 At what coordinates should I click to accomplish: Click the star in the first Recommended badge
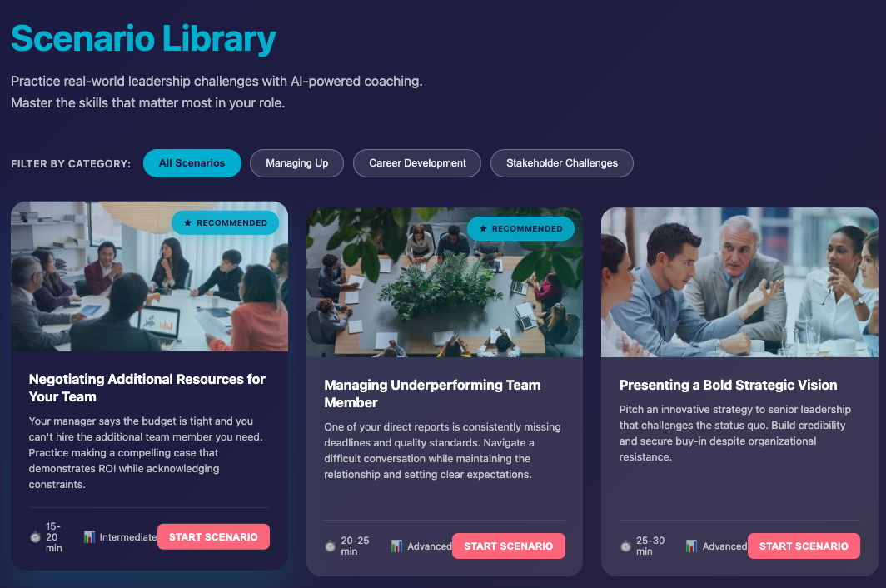(187, 222)
